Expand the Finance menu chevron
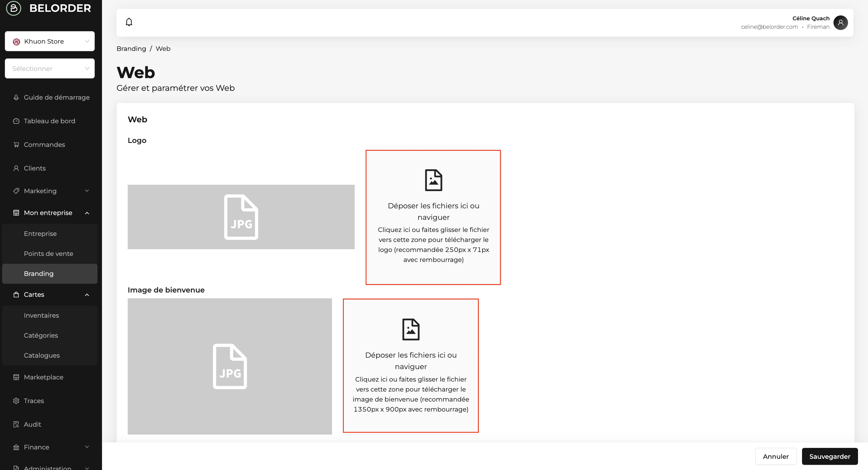 pos(87,447)
